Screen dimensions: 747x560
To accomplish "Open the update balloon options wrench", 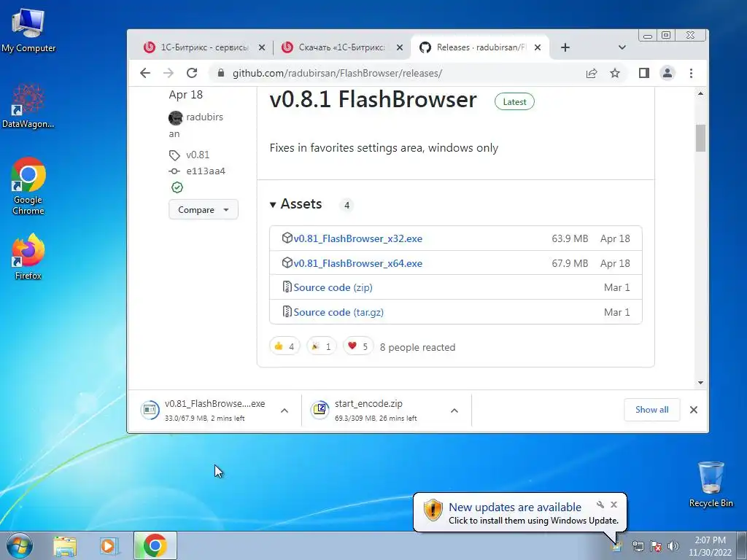I will (x=600, y=505).
